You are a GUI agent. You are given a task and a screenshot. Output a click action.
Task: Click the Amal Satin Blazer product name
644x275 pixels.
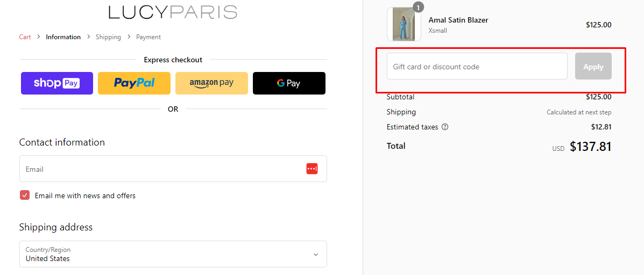pos(458,20)
